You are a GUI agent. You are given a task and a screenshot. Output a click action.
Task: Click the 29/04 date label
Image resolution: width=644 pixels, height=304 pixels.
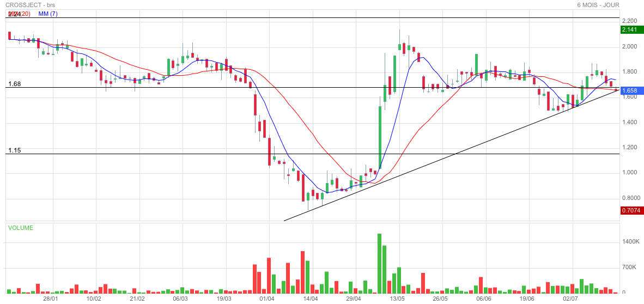click(x=354, y=298)
